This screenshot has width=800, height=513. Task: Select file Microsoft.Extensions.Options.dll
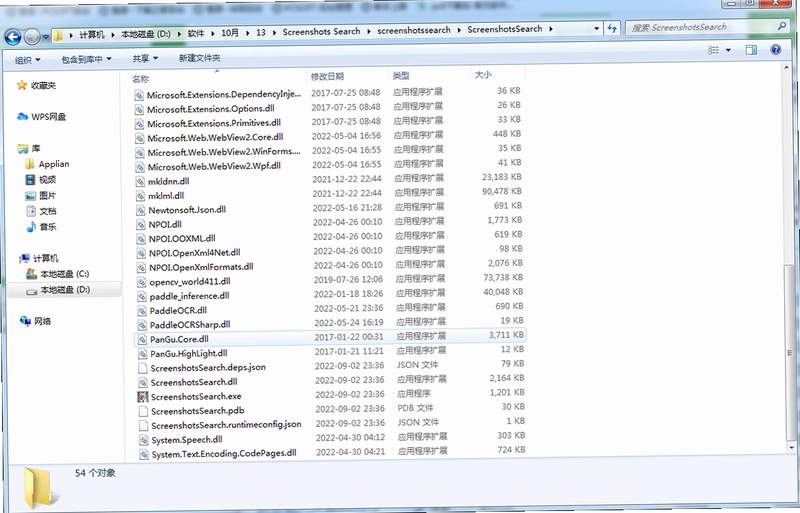tap(211, 109)
